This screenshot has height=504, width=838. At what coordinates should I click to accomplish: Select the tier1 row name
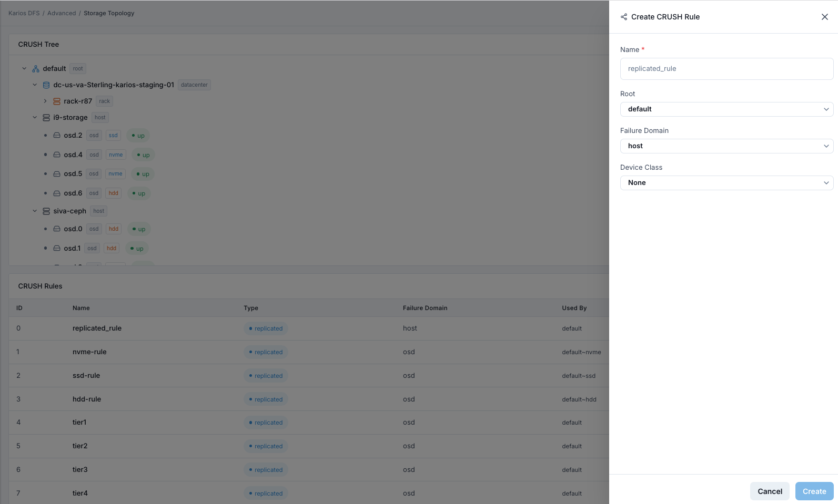pos(79,423)
